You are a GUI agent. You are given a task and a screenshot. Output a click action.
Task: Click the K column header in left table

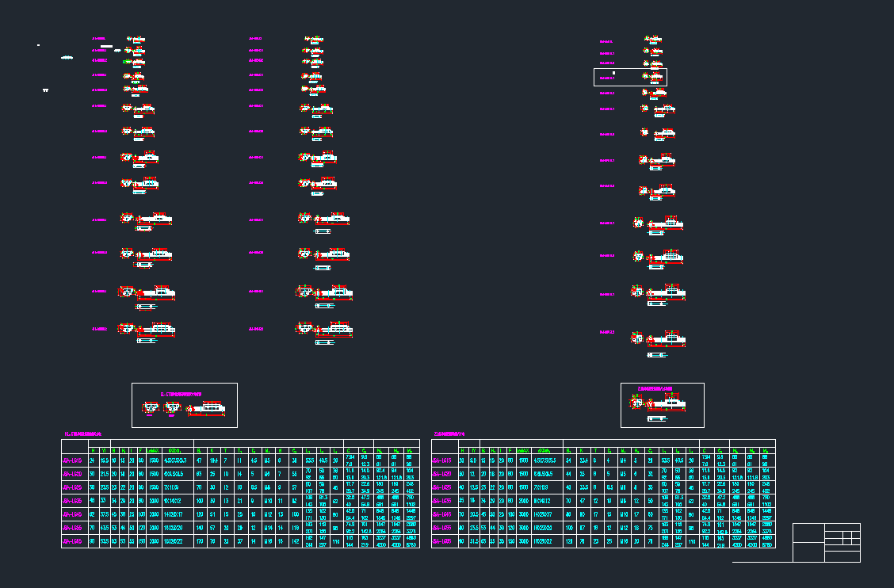click(212, 451)
